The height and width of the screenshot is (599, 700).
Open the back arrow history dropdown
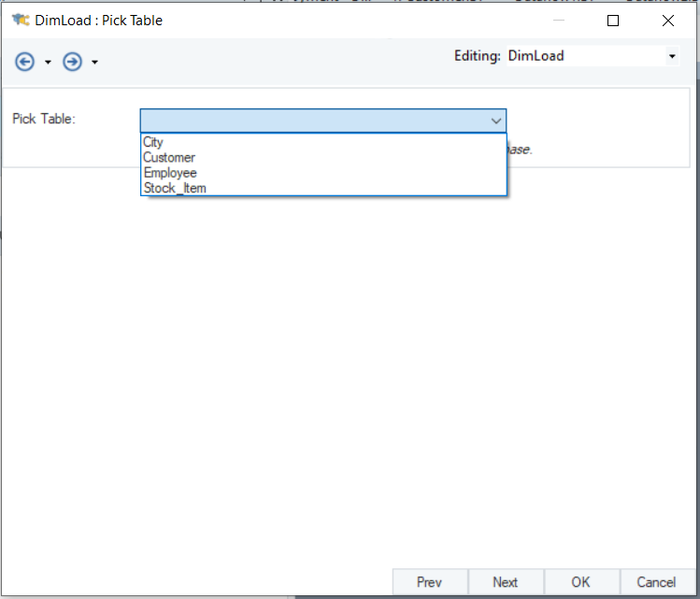coord(48,63)
